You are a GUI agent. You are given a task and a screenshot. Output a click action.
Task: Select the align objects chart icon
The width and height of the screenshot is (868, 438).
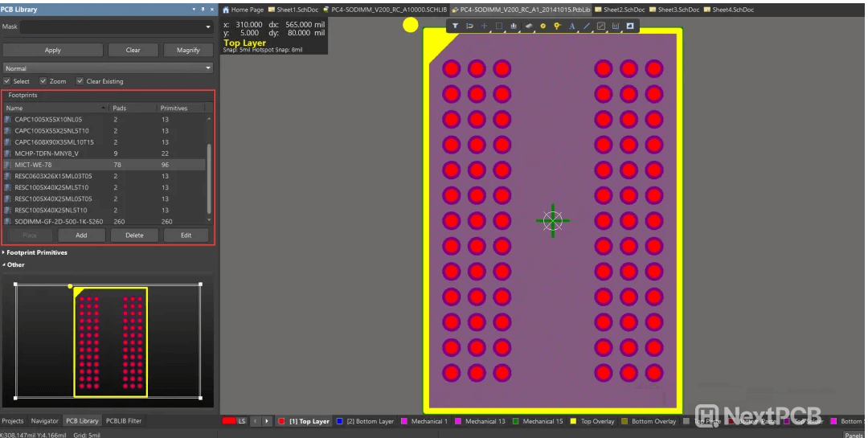(x=514, y=26)
